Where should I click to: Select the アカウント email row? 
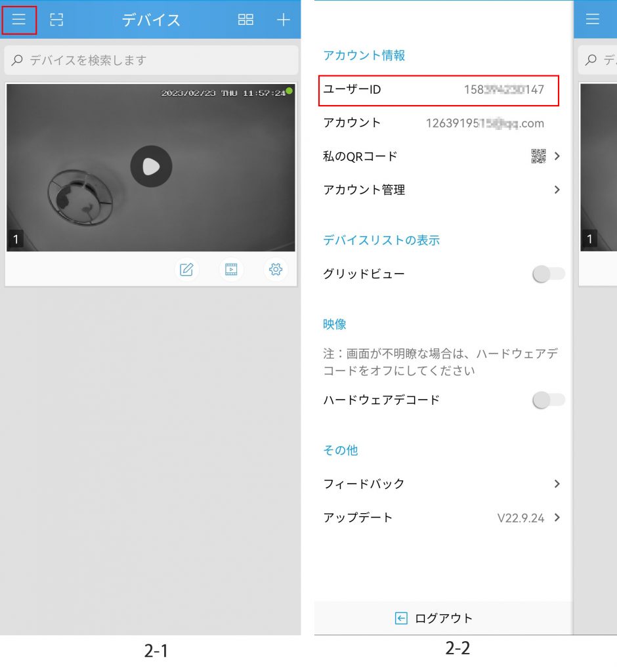[438, 123]
